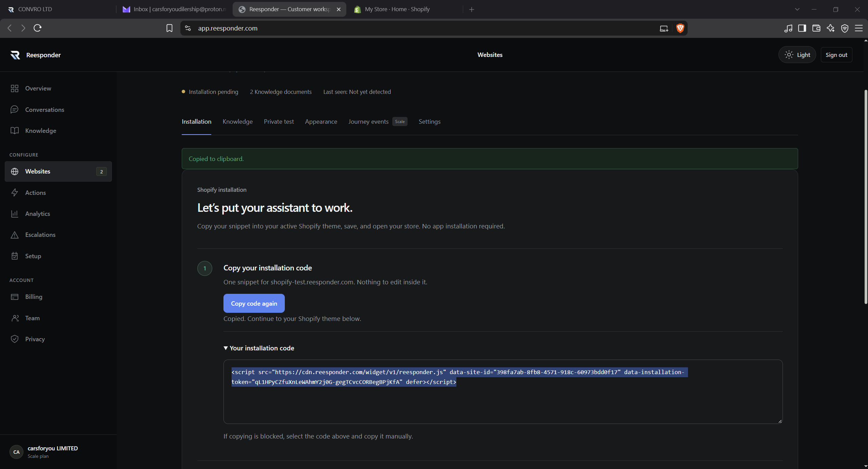Screen dimensions: 868x469
Task: Open a new browser tab
Action: pos(471,9)
